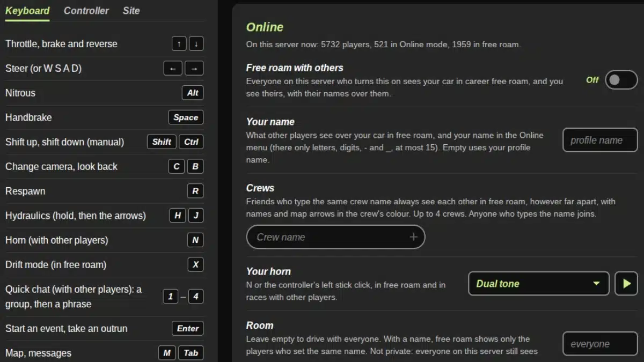Click the server player count text
644x362 pixels.
pyautogui.click(x=383, y=45)
